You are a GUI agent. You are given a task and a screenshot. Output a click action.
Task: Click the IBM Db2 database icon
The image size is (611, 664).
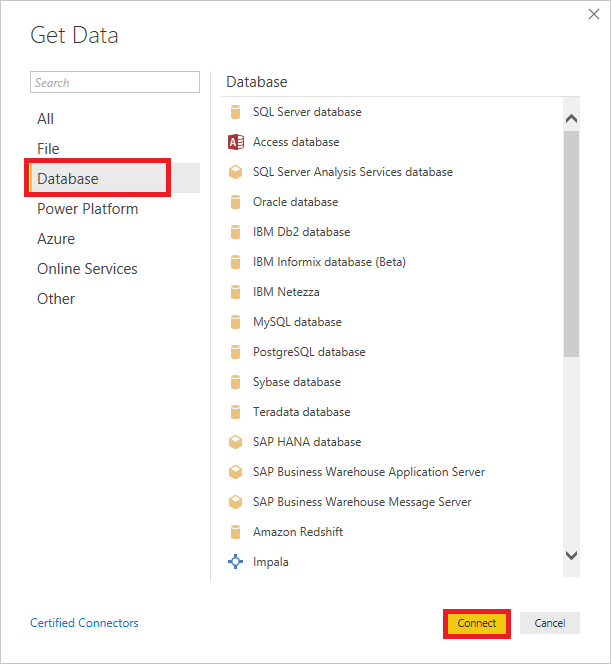[235, 232]
